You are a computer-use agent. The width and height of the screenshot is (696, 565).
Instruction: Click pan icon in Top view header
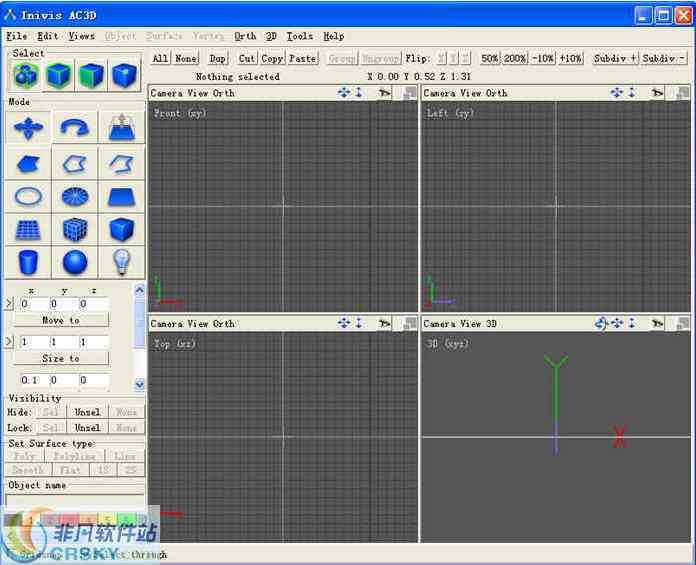click(x=344, y=323)
